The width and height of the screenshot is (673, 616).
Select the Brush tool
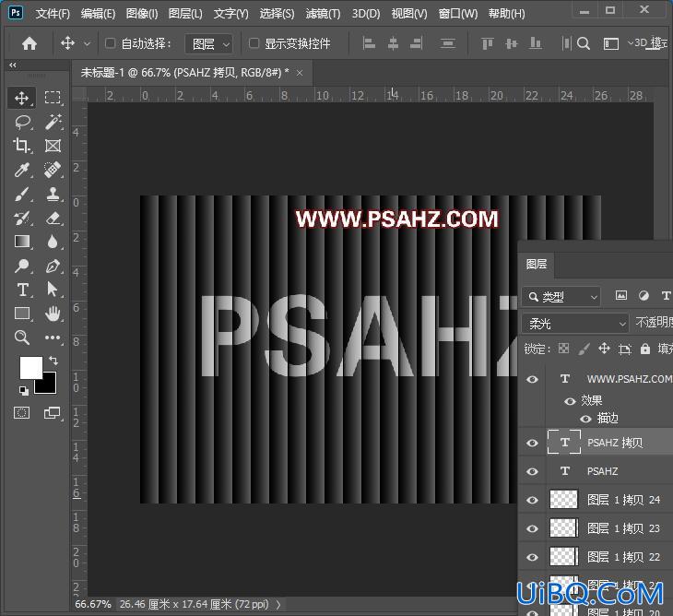[x=22, y=194]
